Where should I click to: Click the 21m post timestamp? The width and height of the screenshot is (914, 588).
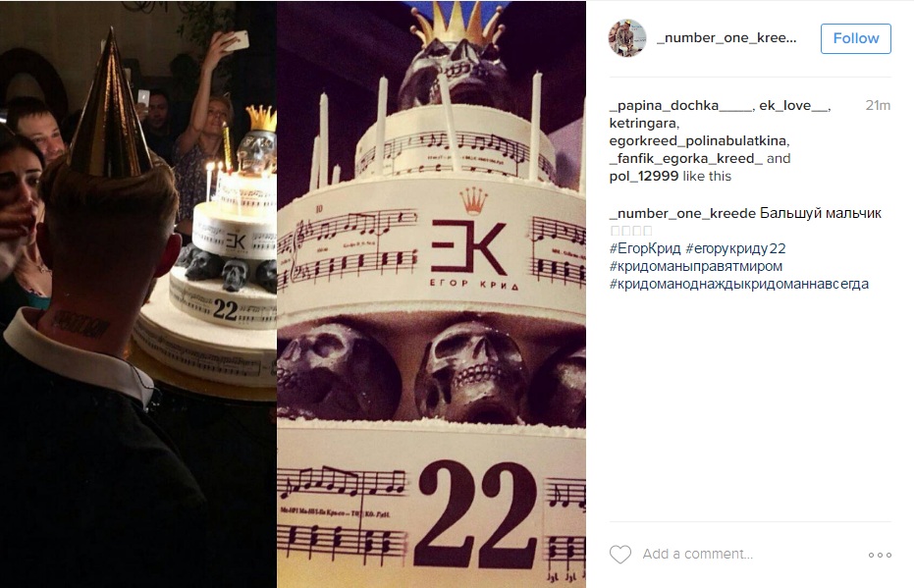[878, 105]
